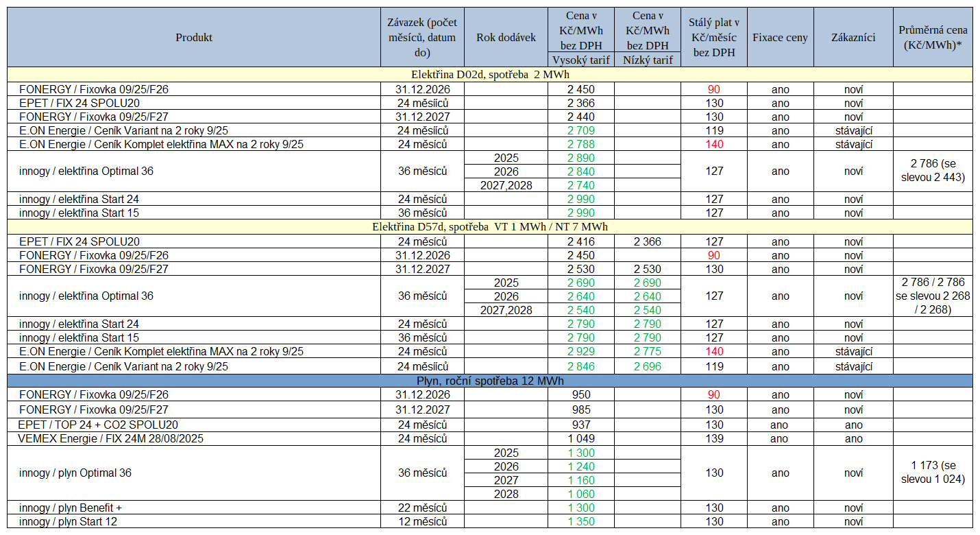Click price 2 440 for Fixovka 09/25/F27

[580, 117]
